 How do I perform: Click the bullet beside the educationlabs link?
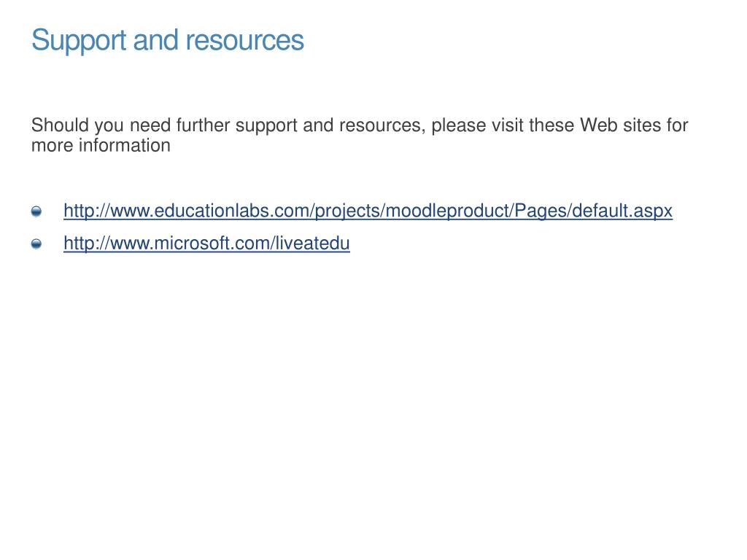pyautogui.click(x=36, y=211)
